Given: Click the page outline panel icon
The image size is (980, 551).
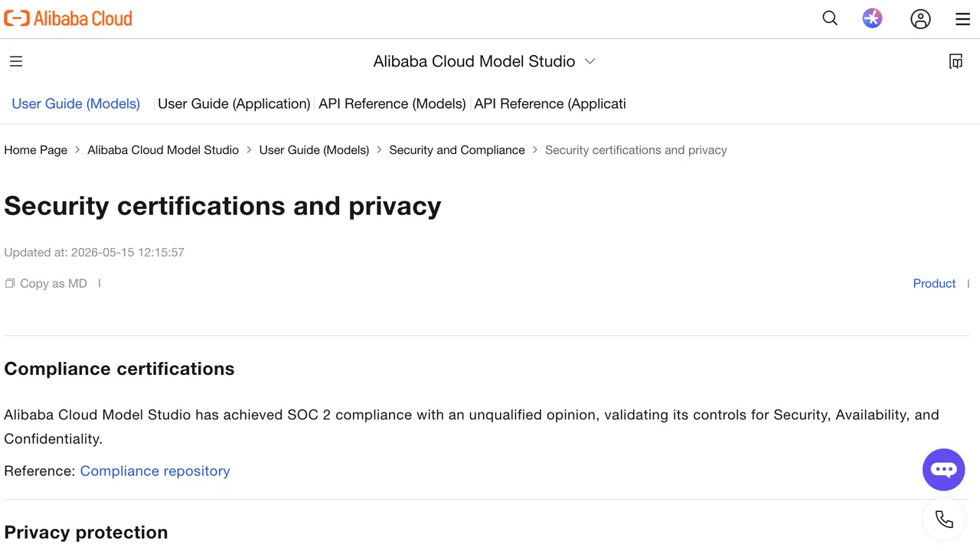Looking at the screenshot, I should (x=955, y=61).
